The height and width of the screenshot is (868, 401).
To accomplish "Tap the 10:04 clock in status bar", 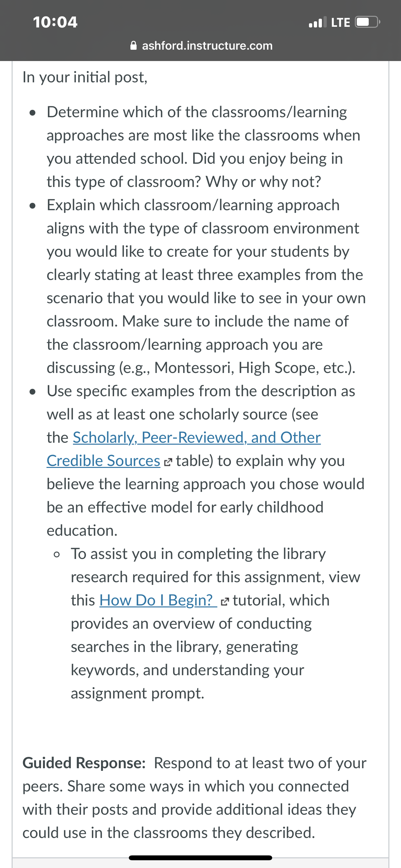I will tap(55, 22).
